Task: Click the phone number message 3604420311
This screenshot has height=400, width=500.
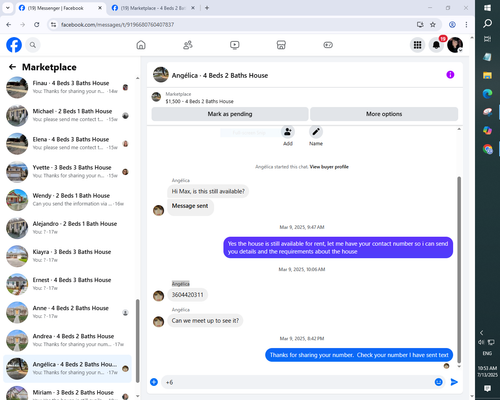Action: point(187,295)
